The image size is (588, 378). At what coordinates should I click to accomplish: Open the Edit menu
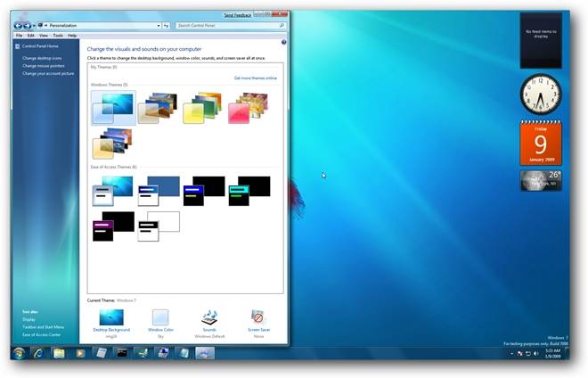point(31,36)
